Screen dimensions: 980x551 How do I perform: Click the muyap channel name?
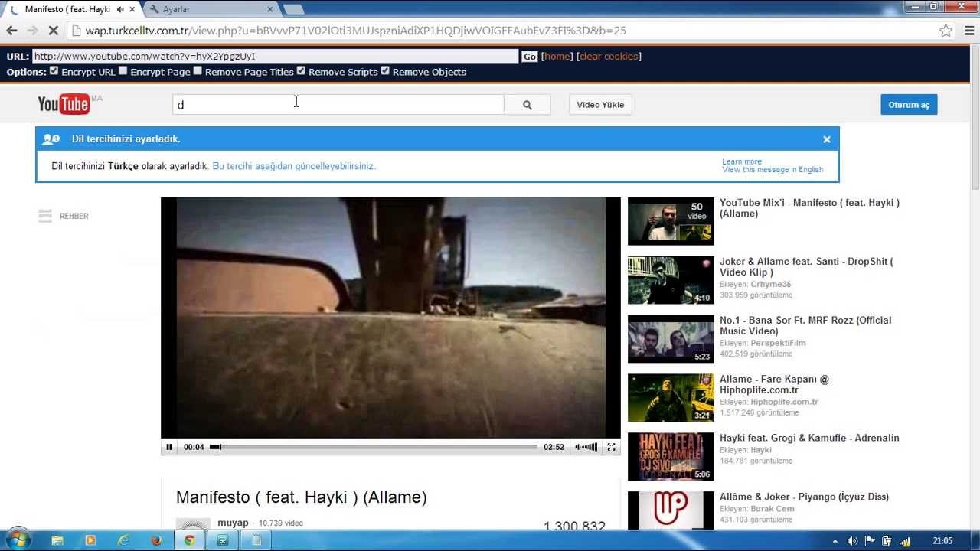[233, 523]
